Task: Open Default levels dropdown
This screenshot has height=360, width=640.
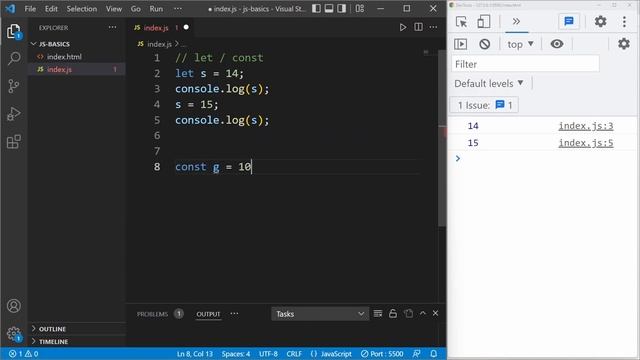Action: (489, 84)
